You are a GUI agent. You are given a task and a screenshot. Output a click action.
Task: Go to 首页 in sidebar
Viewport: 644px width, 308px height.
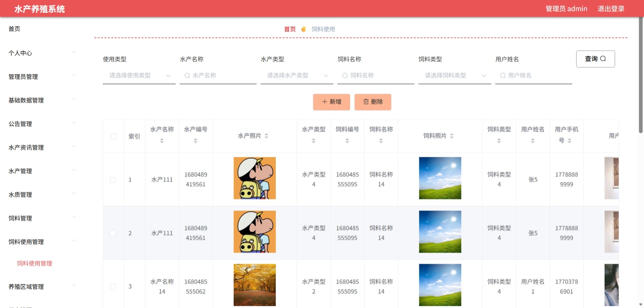point(15,29)
